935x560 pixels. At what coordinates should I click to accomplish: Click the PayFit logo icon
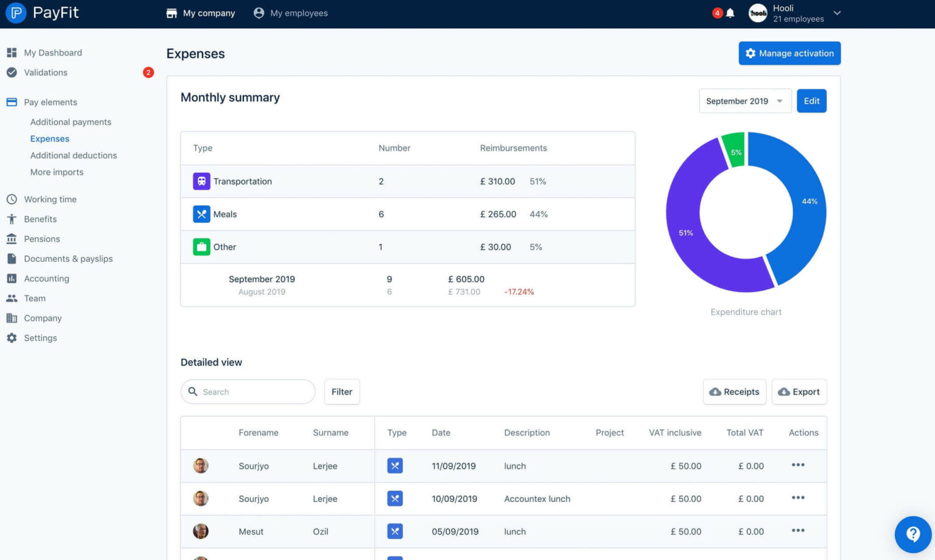pos(15,13)
